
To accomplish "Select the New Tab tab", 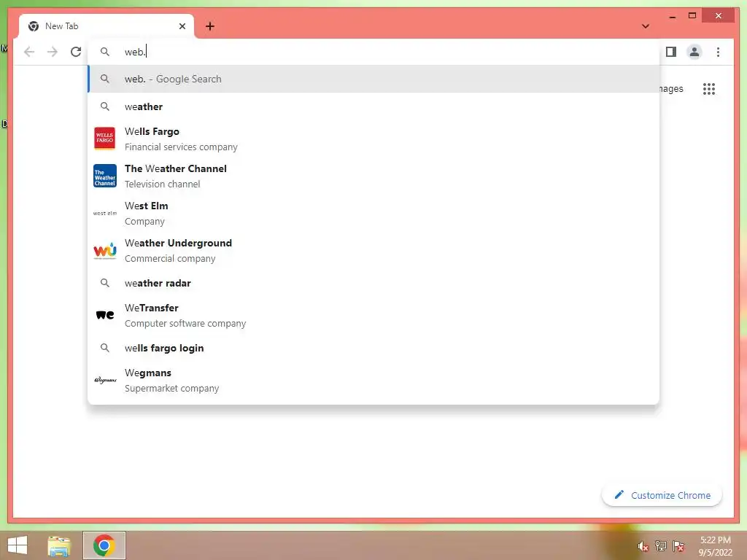I will pyautogui.click(x=107, y=26).
